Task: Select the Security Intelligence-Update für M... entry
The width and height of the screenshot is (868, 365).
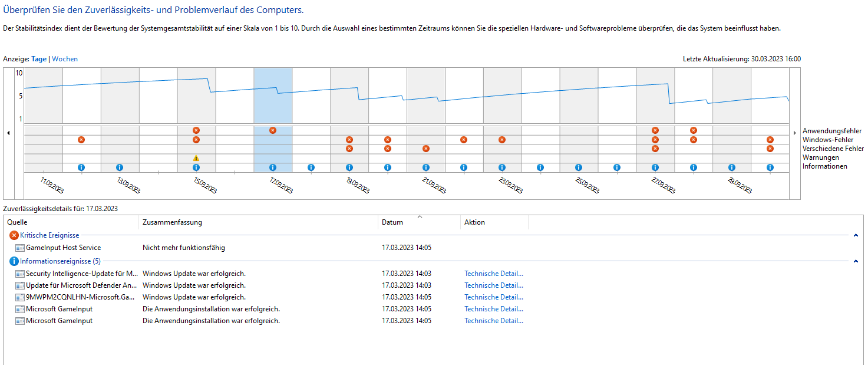Action: [82, 274]
